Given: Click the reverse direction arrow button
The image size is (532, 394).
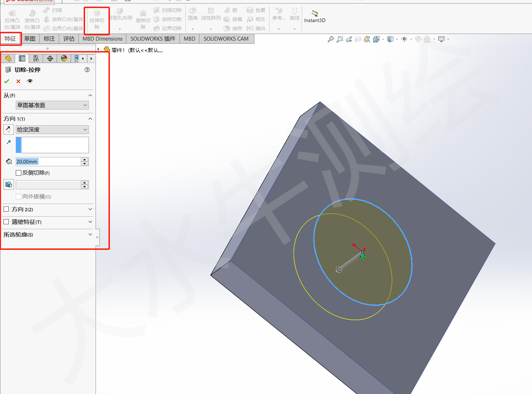Looking at the screenshot, I should pyautogui.click(x=9, y=129).
